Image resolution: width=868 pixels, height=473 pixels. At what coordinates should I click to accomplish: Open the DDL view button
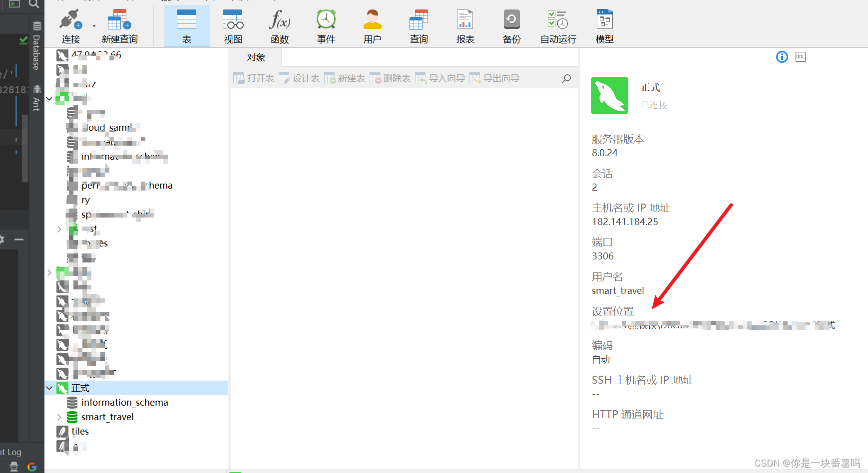[800, 57]
